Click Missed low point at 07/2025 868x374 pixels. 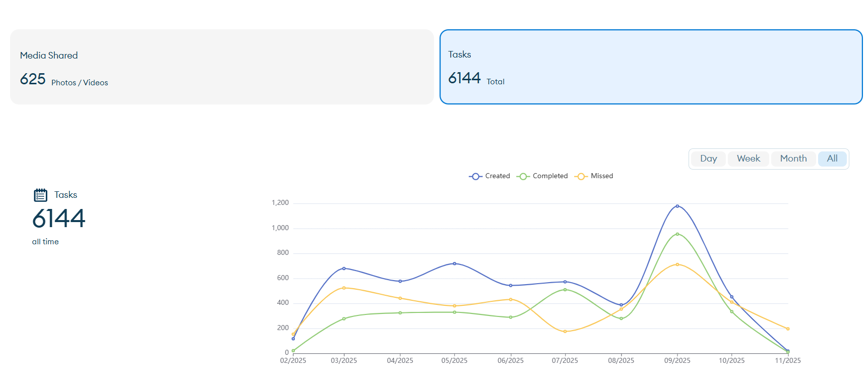click(x=565, y=332)
